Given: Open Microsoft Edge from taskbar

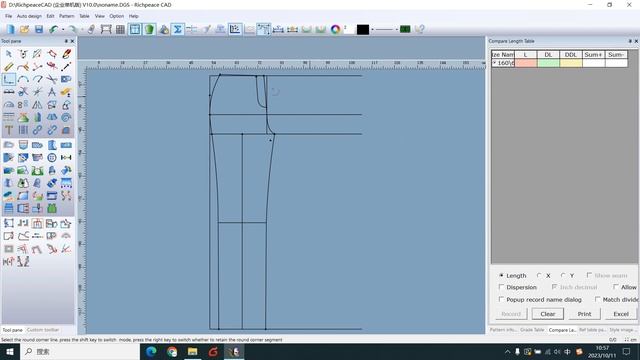Looking at the screenshot, I should point(151,351).
